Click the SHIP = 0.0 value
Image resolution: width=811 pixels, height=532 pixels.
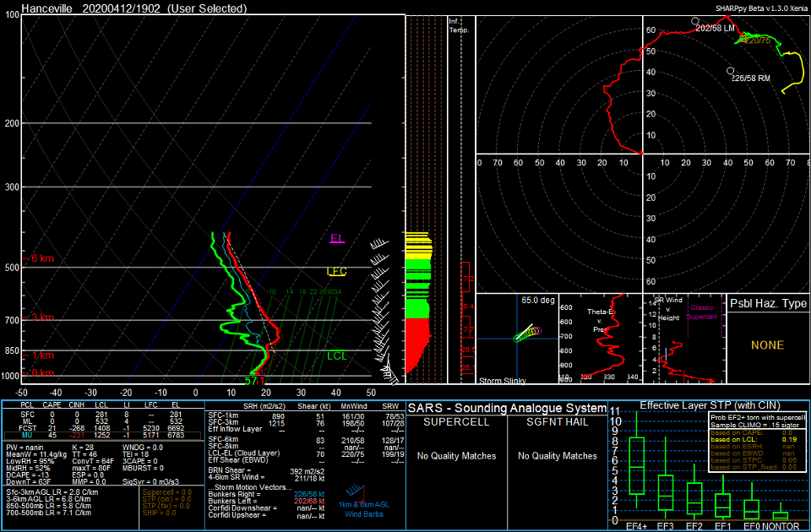click(161, 513)
